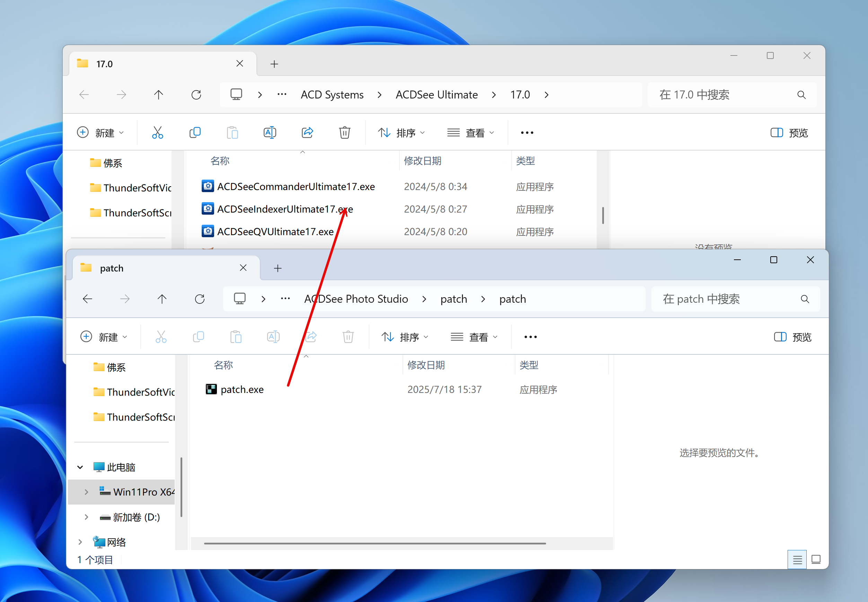Refresh the patch folder window

(x=200, y=299)
